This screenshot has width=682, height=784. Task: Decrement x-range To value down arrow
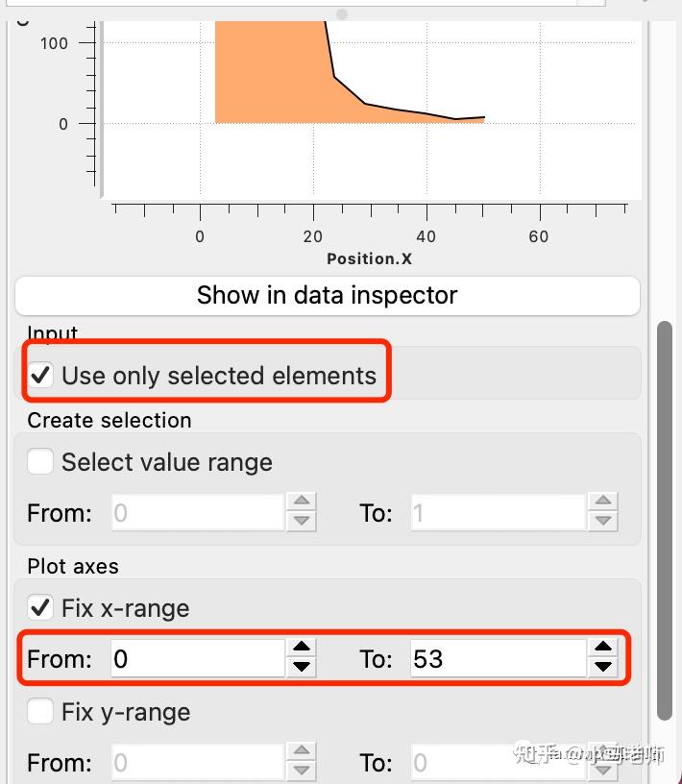point(603,667)
